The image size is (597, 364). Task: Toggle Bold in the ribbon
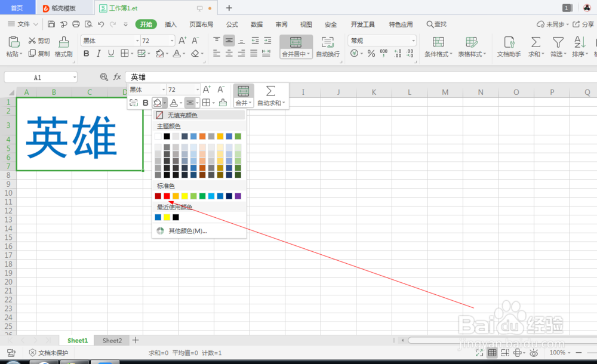(x=87, y=54)
